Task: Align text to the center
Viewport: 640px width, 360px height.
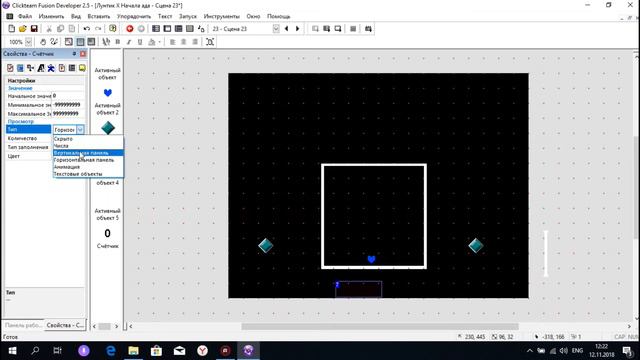Action: click(x=184, y=42)
